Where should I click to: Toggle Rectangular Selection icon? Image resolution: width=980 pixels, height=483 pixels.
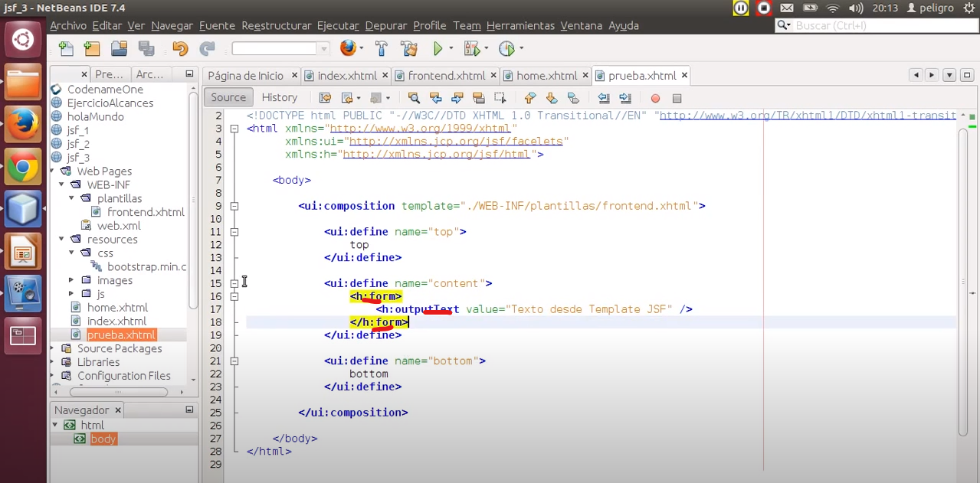[x=500, y=98]
